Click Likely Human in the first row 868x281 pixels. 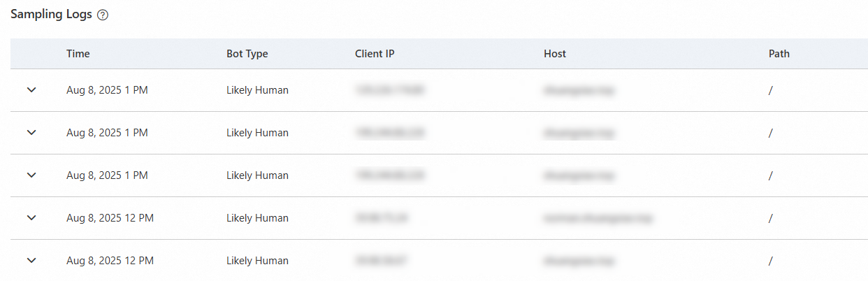[257, 90]
